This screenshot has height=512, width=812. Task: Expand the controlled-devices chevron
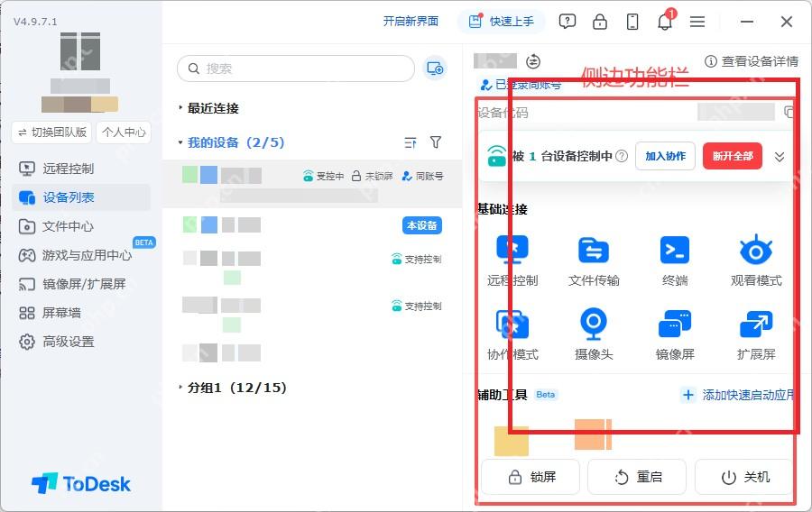click(780, 157)
